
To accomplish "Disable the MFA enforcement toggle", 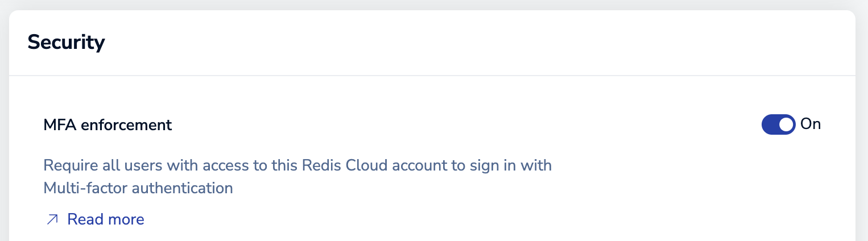I will [778, 124].
